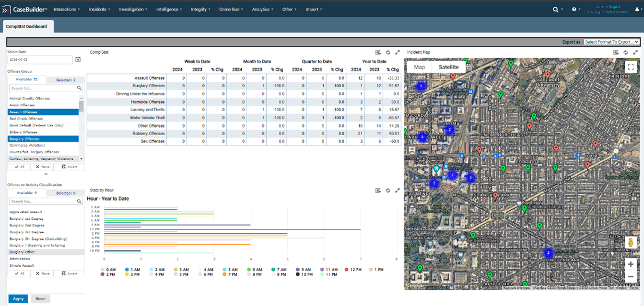Open the Interactions menu
Image resolution: width=644 pixels, height=306 pixels.
coord(67,9)
